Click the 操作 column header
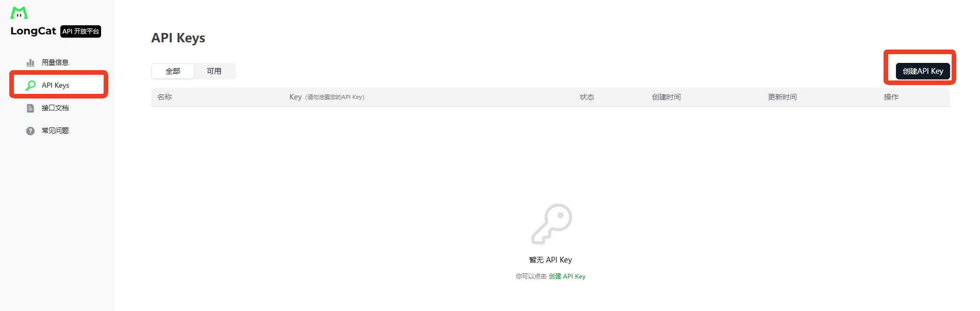Viewport: 980px width, 311px height. (891, 97)
